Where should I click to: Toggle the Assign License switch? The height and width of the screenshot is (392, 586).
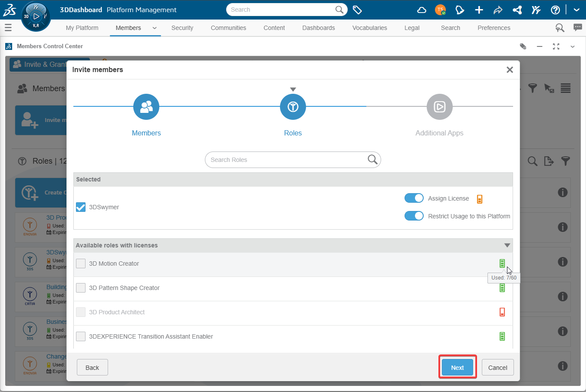[x=414, y=198]
